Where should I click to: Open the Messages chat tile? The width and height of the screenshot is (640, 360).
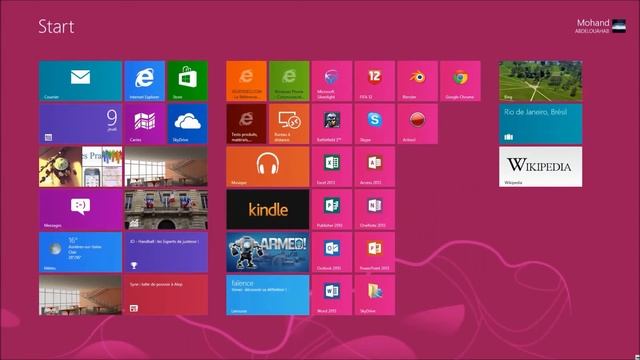(80, 209)
